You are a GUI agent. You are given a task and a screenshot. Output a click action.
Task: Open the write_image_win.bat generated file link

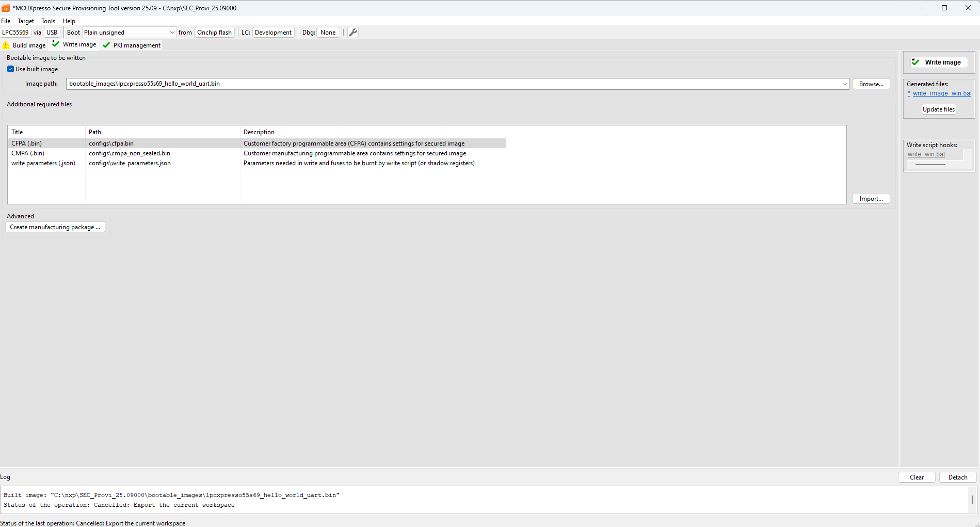pos(941,93)
